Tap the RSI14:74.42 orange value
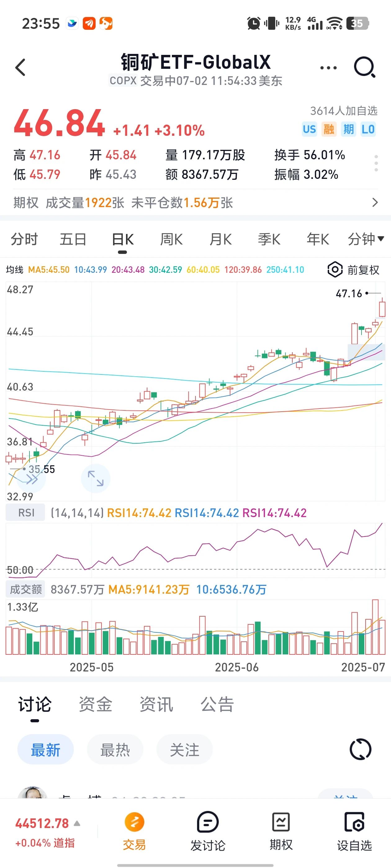 139,513
